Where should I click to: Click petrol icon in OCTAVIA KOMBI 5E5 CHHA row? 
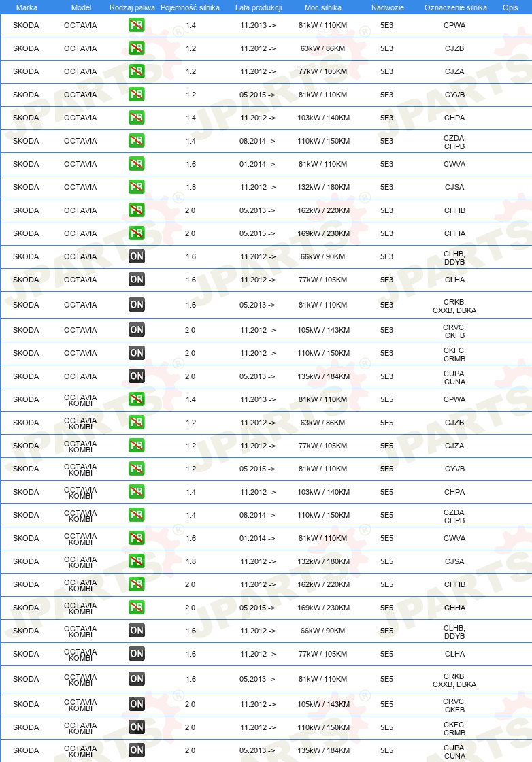point(137,608)
